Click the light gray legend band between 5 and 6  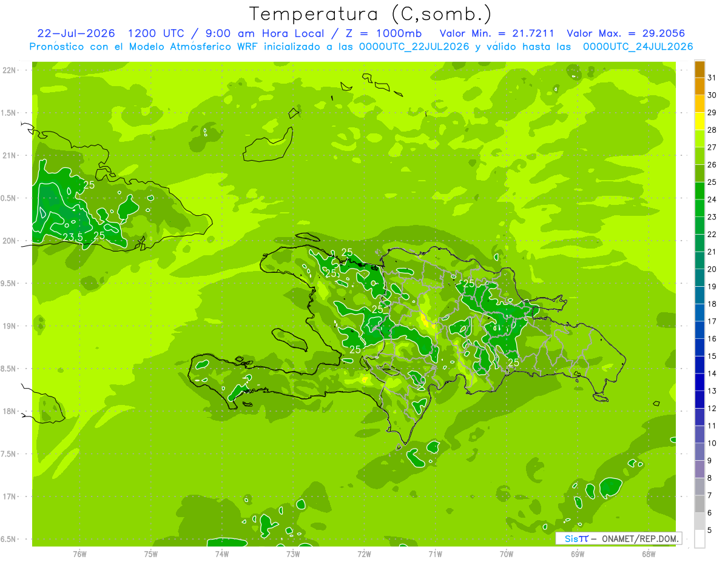699,521
